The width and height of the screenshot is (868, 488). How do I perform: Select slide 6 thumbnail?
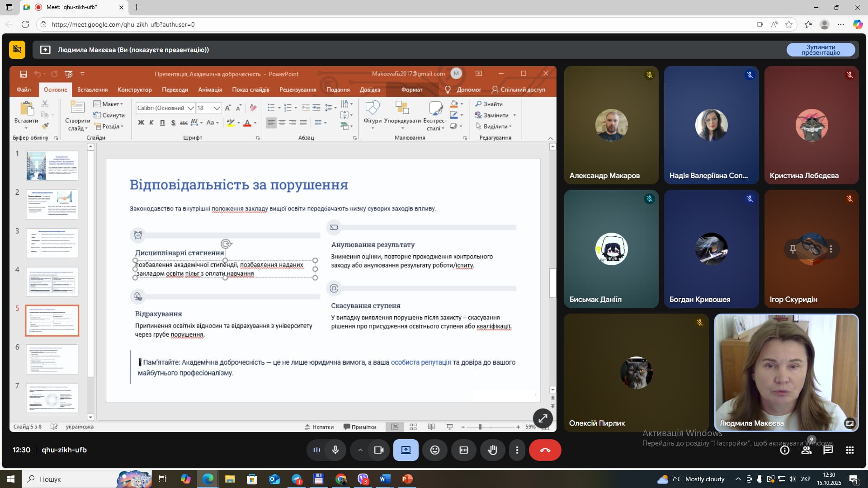coord(52,359)
